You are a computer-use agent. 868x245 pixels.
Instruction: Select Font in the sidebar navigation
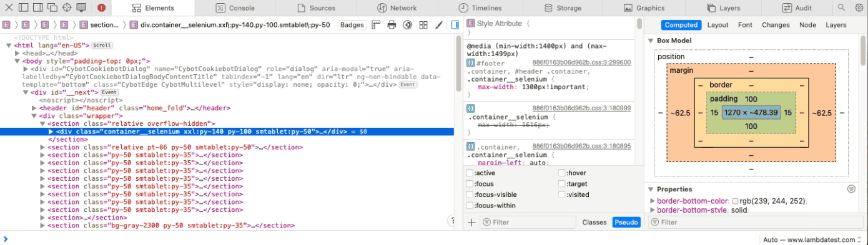pyautogui.click(x=745, y=25)
